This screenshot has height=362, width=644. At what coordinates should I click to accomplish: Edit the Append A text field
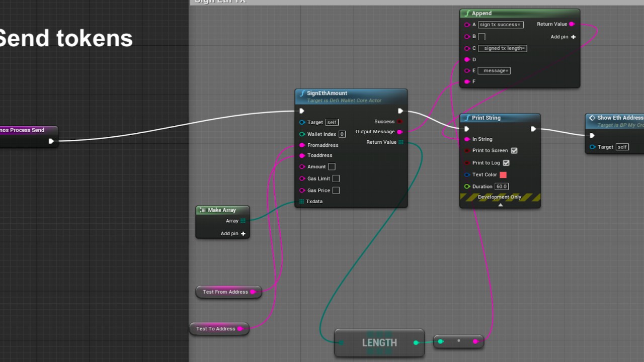coord(501,24)
